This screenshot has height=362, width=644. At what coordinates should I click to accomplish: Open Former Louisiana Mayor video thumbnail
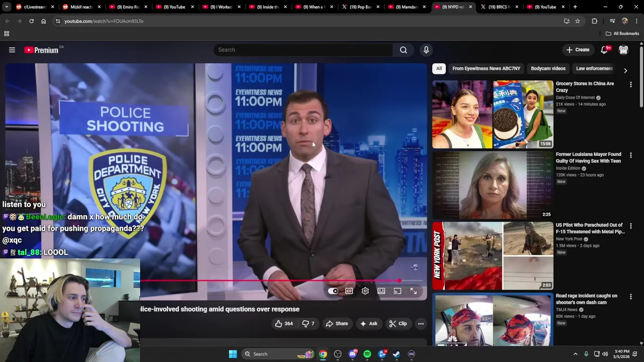click(493, 186)
